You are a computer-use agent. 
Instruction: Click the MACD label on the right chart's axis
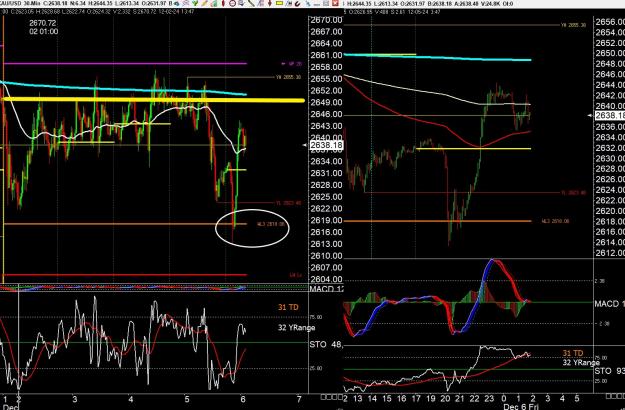(609, 304)
